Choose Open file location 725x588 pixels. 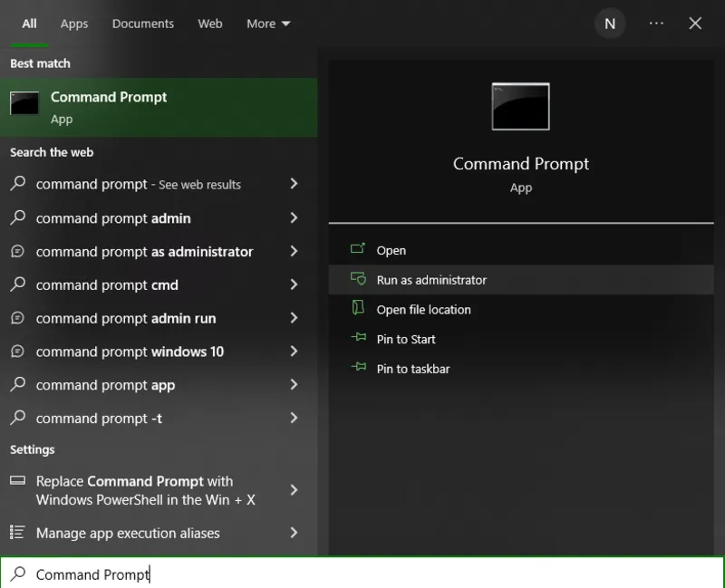521,309
